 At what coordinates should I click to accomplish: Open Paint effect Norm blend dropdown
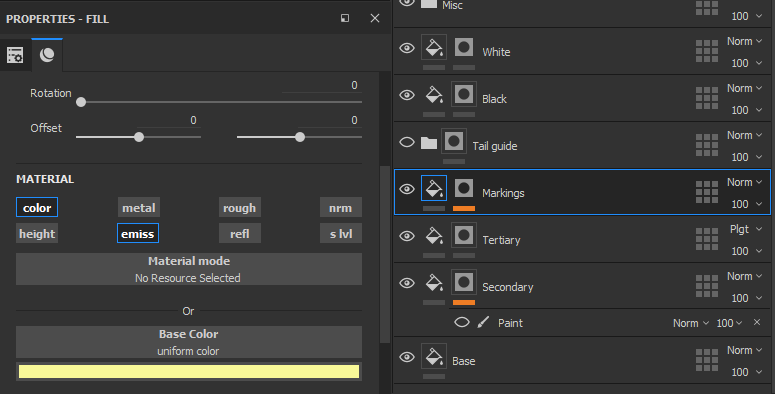[691, 323]
